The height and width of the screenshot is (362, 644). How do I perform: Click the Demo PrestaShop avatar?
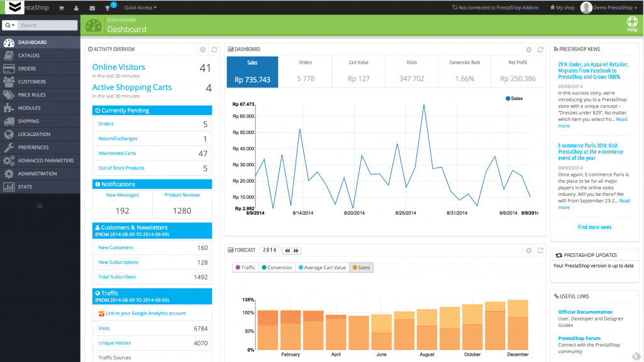pos(586,8)
